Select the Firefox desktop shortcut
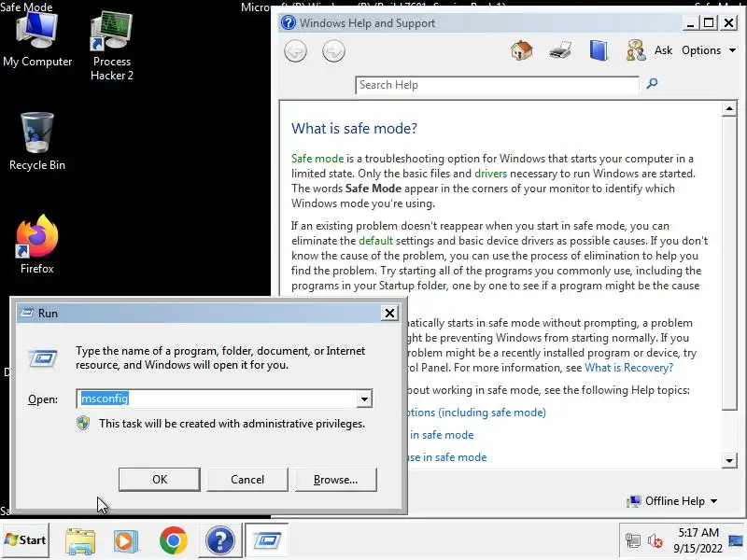 [37, 245]
